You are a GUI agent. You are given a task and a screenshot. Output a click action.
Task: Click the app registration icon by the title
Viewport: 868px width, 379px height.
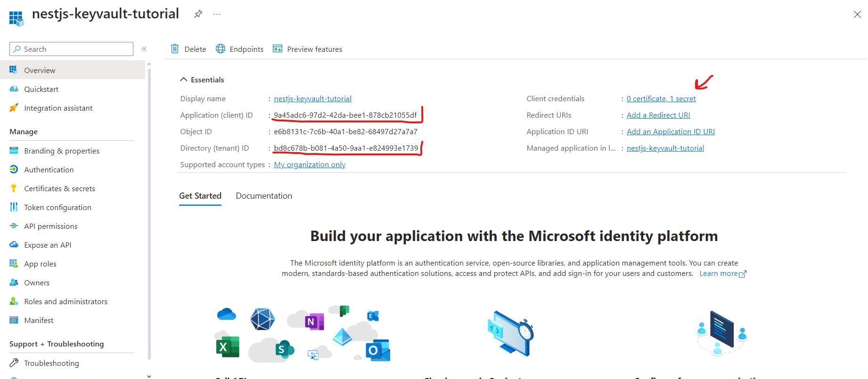[16, 18]
